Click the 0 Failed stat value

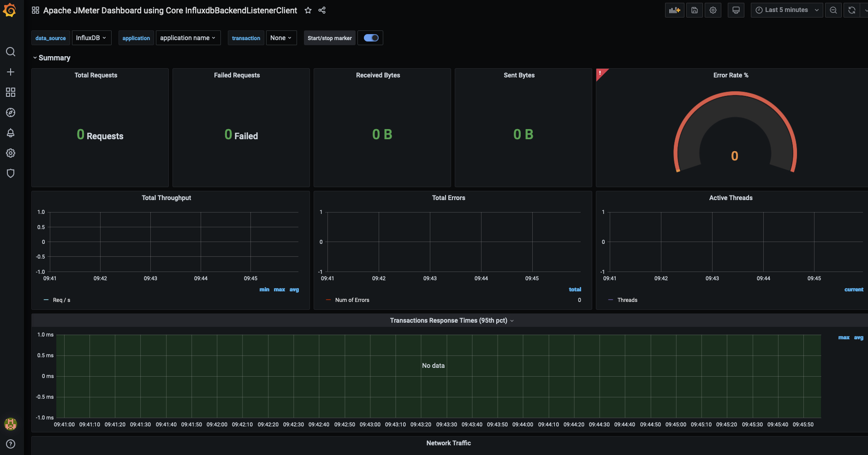(241, 135)
